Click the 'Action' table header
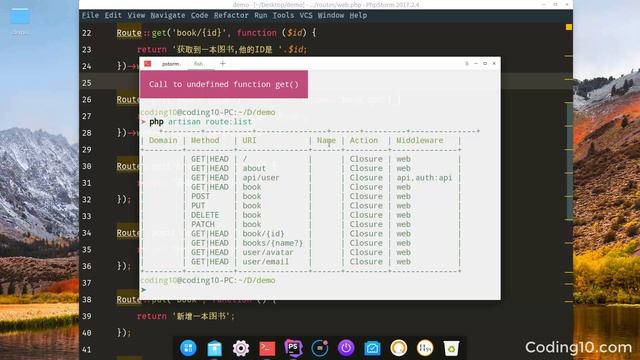640x360 pixels. click(x=364, y=140)
